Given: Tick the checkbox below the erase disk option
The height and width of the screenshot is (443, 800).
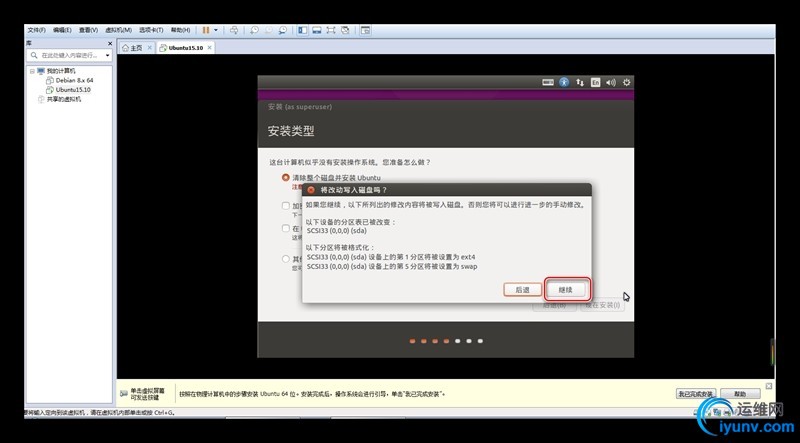Looking at the screenshot, I should pos(286,206).
